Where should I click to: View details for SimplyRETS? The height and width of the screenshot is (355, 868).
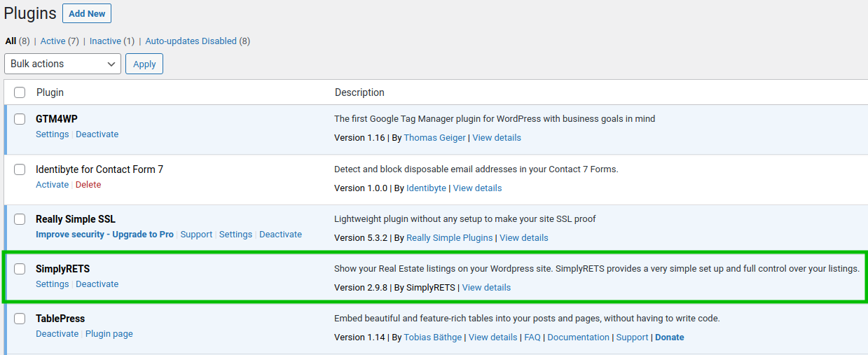pos(486,288)
